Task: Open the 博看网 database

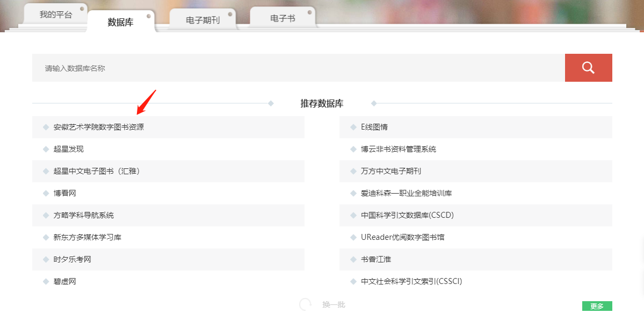Action: [x=65, y=193]
